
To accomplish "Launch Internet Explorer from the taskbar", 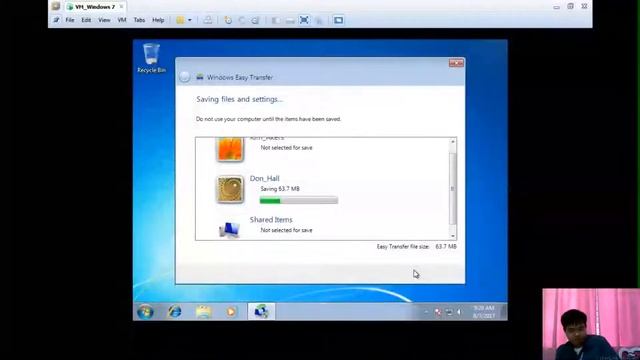I will [175, 312].
